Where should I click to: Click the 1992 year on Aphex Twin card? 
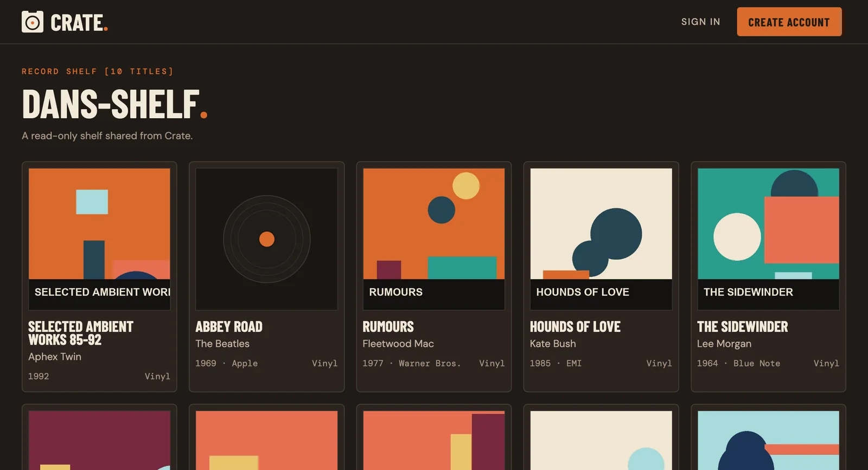click(x=39, y=376)
